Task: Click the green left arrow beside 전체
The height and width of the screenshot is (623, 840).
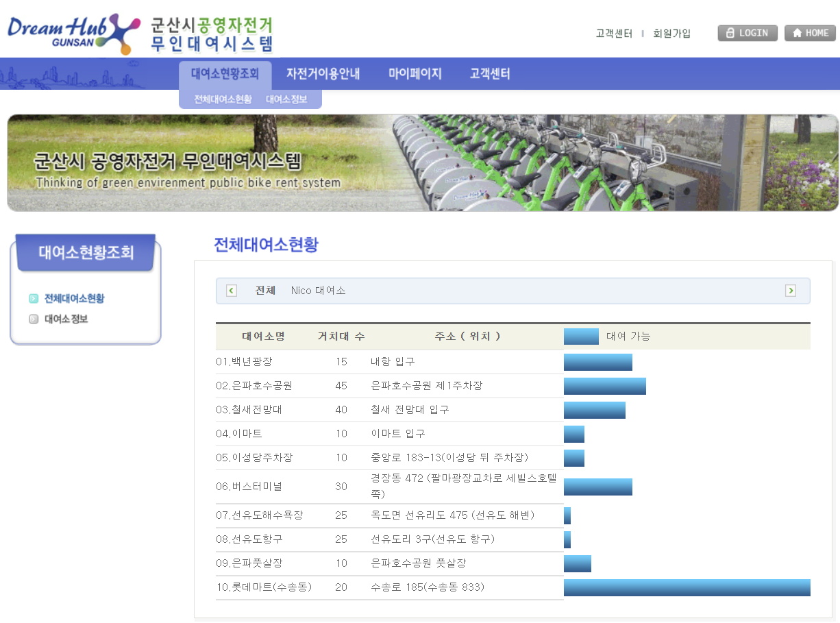Action: (231, 291)
